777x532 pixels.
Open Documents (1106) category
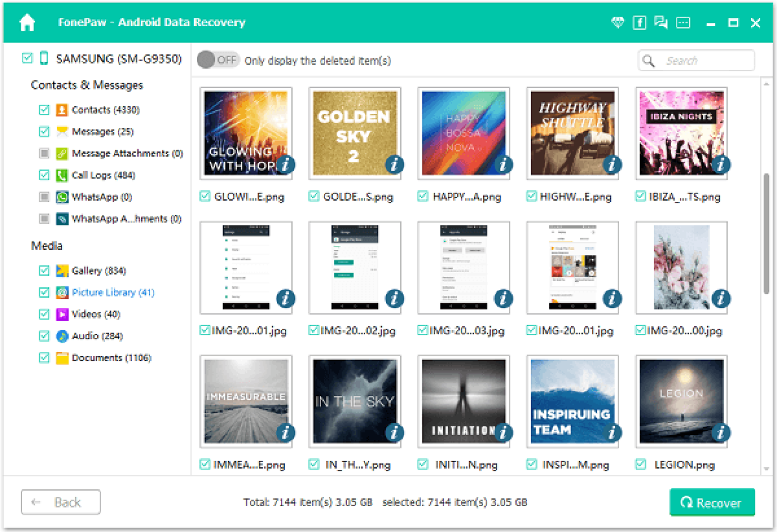point(111,358)
